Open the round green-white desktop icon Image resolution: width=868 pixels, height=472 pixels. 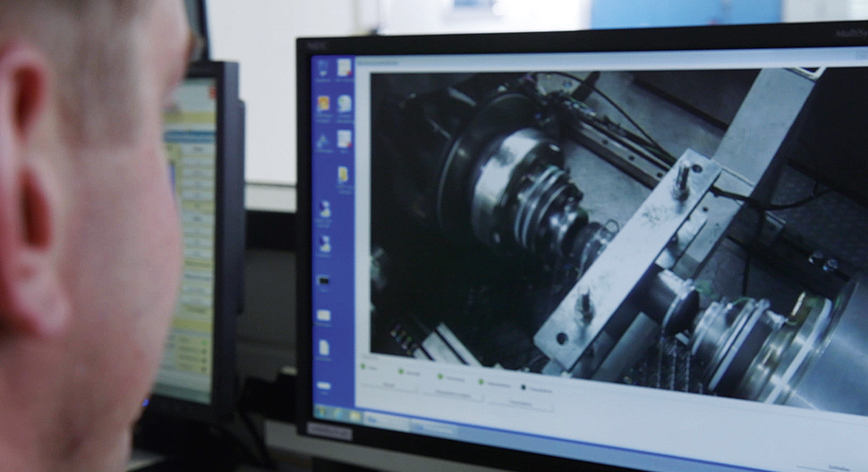click(x=344, y=104)
